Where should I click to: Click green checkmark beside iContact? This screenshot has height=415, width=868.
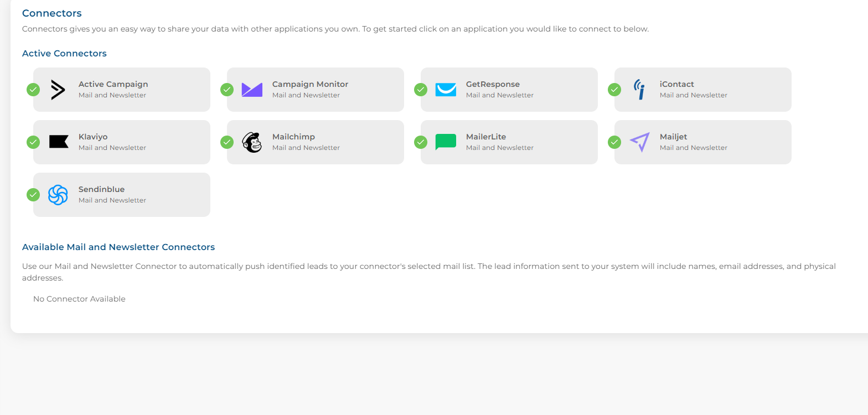(614, 90)
